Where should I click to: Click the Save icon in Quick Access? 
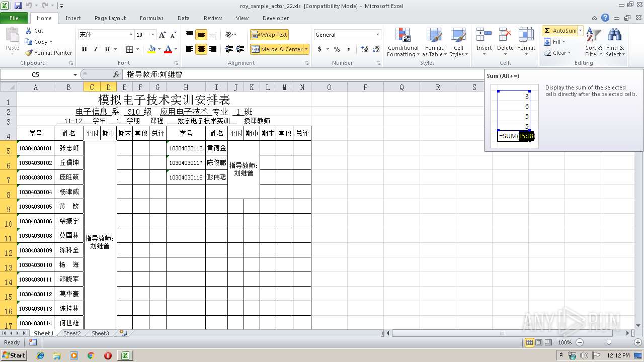[18, 6]
